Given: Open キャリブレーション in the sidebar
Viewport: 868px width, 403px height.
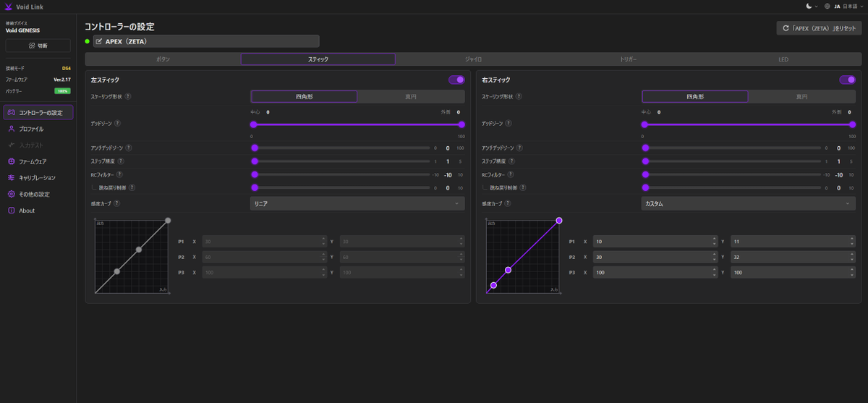Looking at the screenshot, I should [x=38, y=177].
